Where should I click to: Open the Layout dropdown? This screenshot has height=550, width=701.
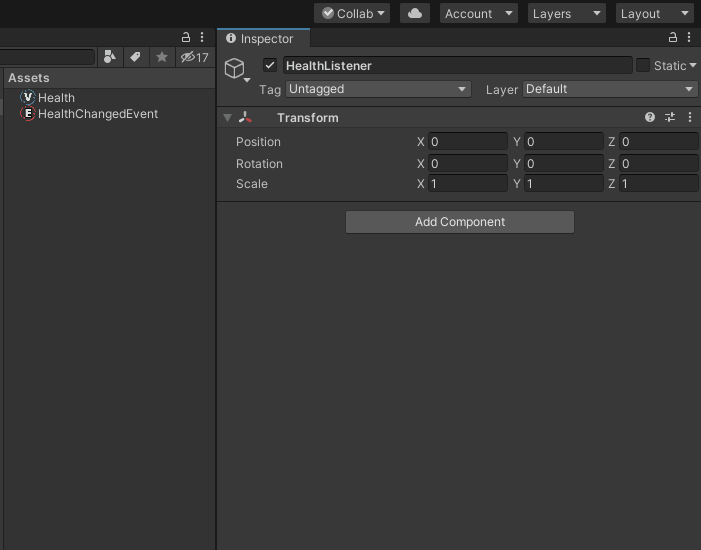[655, 13]
